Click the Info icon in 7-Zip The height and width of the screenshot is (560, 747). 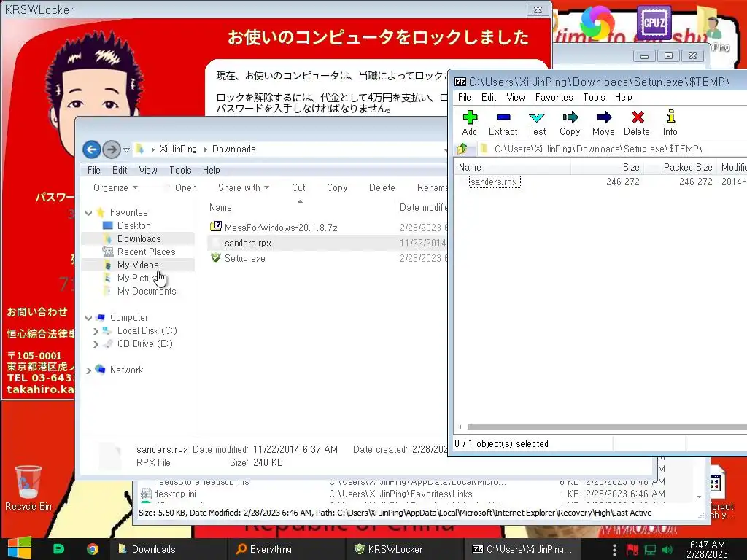[670, 117]
